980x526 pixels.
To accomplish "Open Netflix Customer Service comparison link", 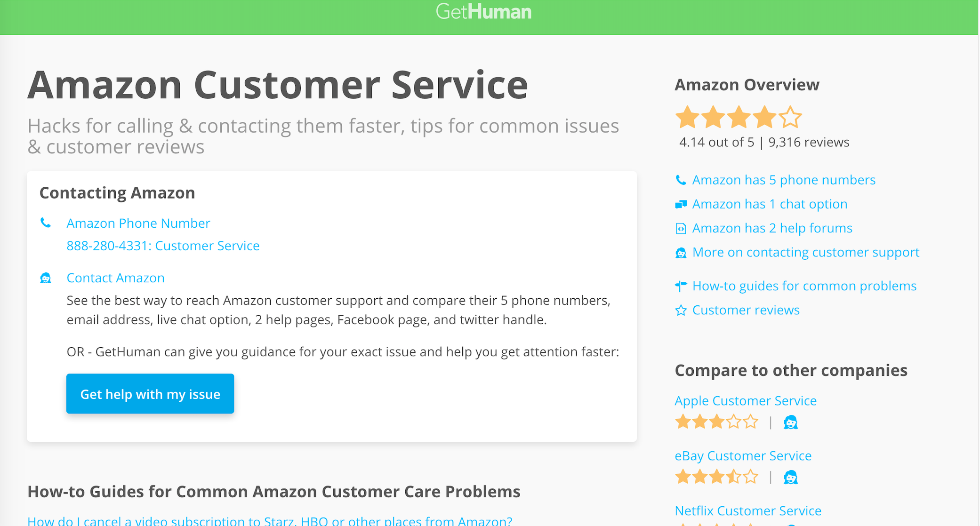I will (x=748, y=510).
